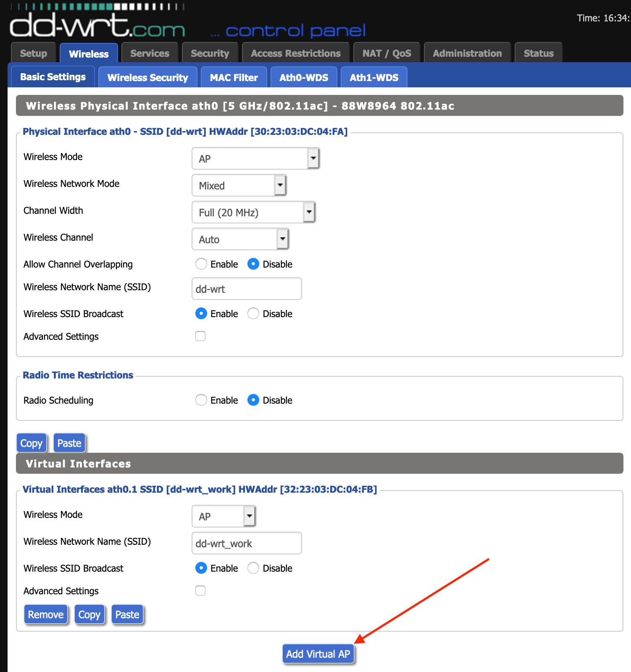Click the Add Virtual AP button
The height and width of the screenshot is (672, 631).
[x=318, y=654]
